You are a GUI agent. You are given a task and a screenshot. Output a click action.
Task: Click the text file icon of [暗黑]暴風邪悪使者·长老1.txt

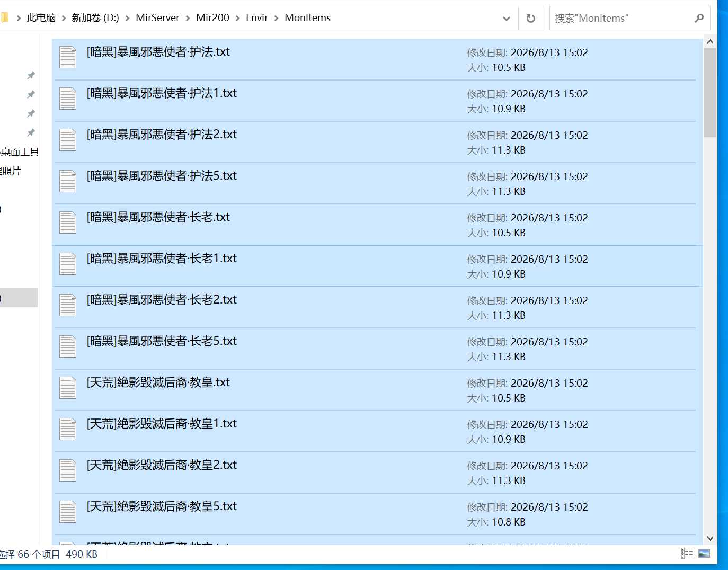coord(68,264)
